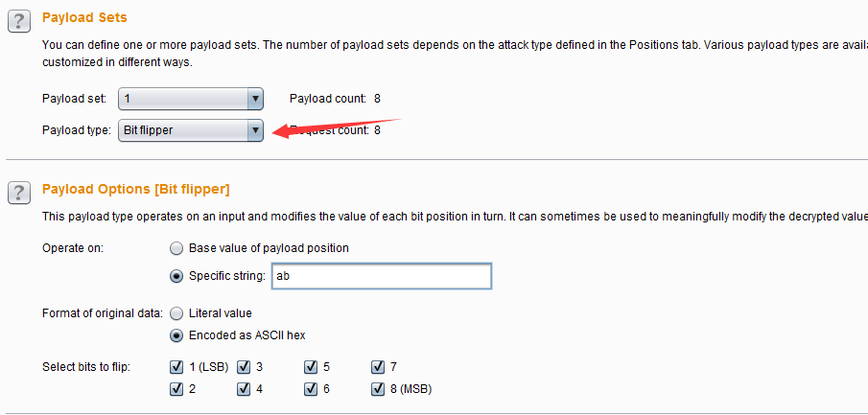The height and width of the screenshot is (415, 868).
Task: Choose Literal value format option
Action: (176, 313)
